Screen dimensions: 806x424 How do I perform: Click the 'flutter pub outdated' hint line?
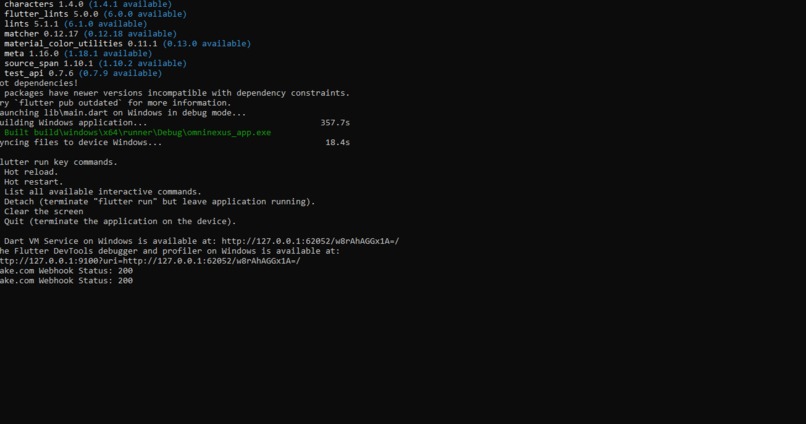pyautogui.click(x=116, y=103)
